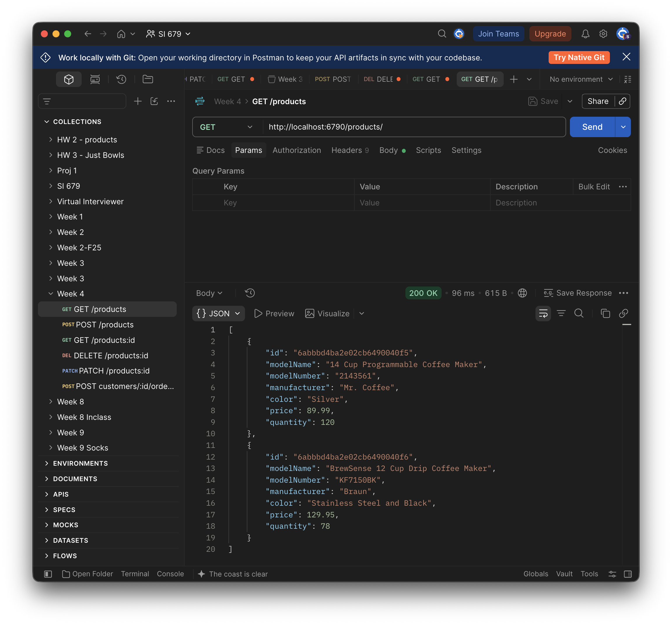This screenshot has height=625, width=672.
Task: Open the search magnifier in title bar
Action: pyautogui.click(x=442, y=34)
